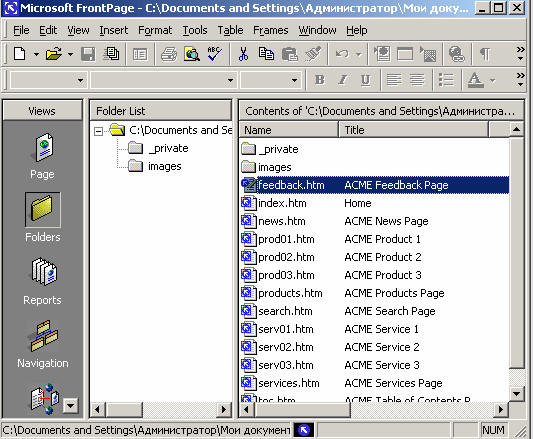Screen dimensions: 533x439
Task: Select _private folder in Folder List
Action: [158, 148]
